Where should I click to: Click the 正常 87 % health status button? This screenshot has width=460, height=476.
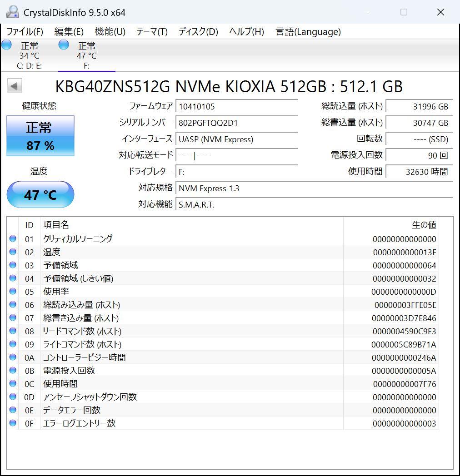[x=40, y=136]
